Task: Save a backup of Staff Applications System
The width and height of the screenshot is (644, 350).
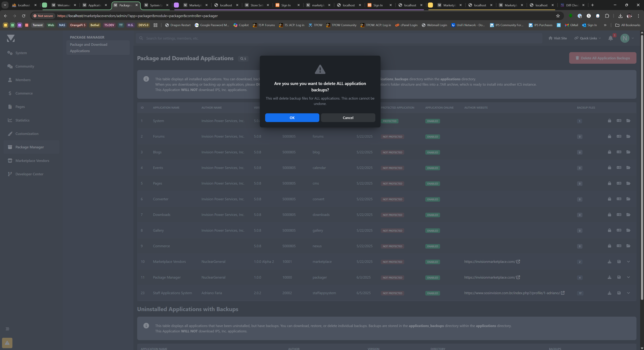Action: pyautogui.click(x=619, y=293)
